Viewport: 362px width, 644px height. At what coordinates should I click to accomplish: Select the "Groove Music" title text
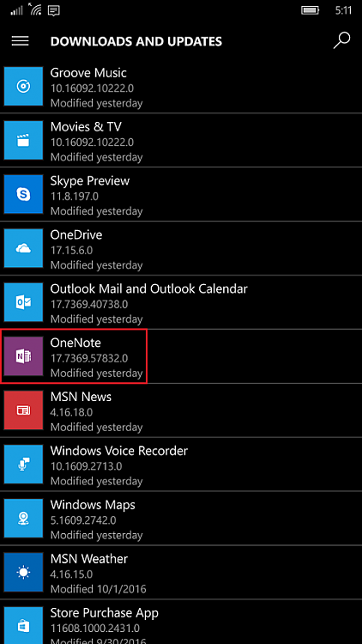point(88,73)
